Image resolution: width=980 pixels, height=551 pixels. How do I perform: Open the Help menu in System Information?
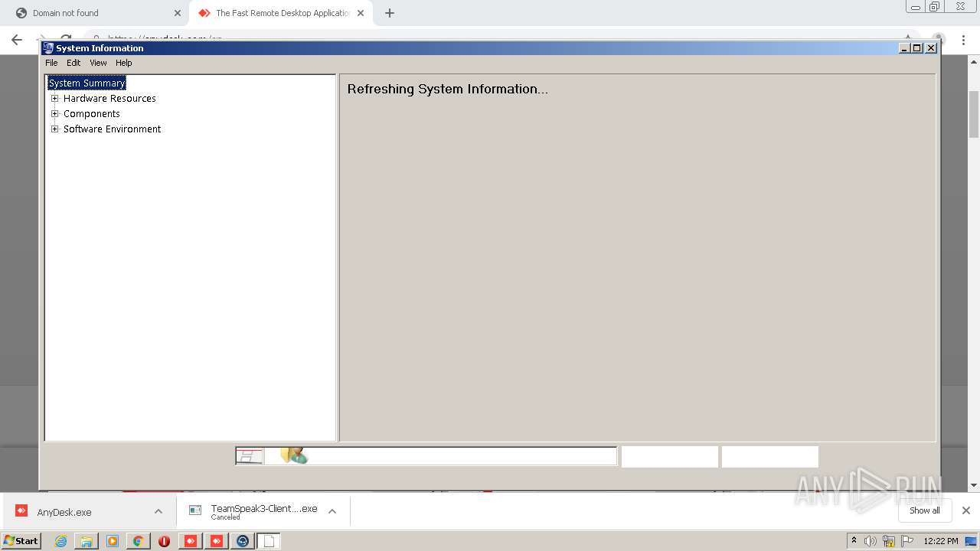pyautogui.click(x=124, y=63)
